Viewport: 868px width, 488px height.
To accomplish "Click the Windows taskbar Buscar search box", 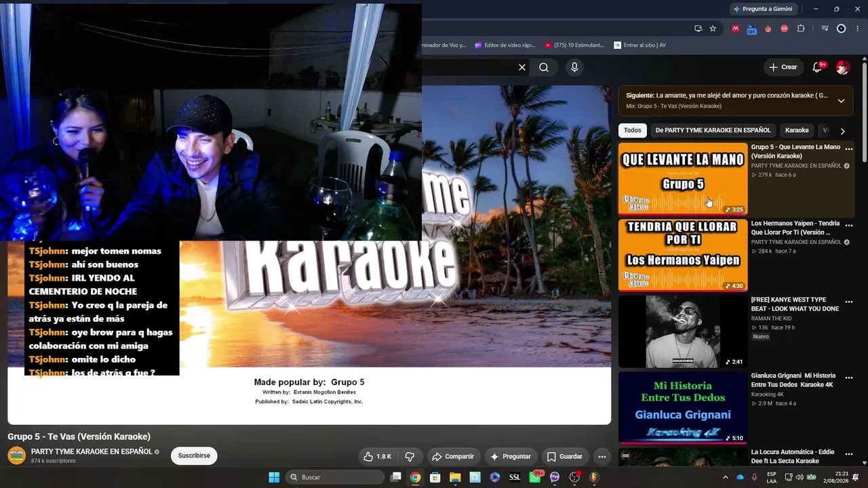I will pos(336,477).
